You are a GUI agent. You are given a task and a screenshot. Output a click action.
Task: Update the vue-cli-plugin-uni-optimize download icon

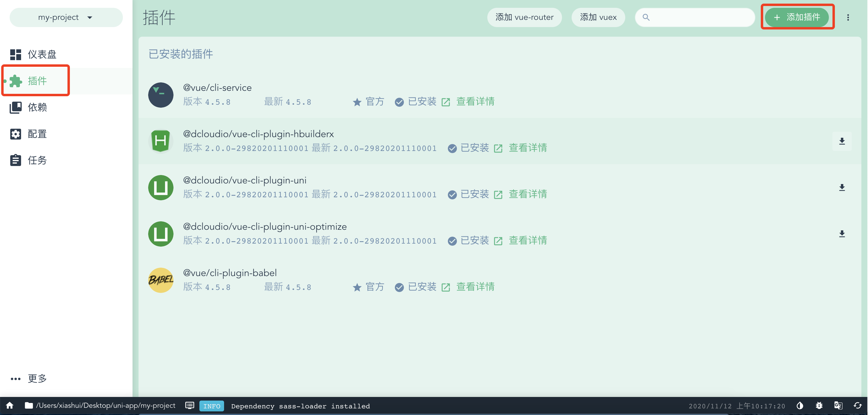[842, 234]
